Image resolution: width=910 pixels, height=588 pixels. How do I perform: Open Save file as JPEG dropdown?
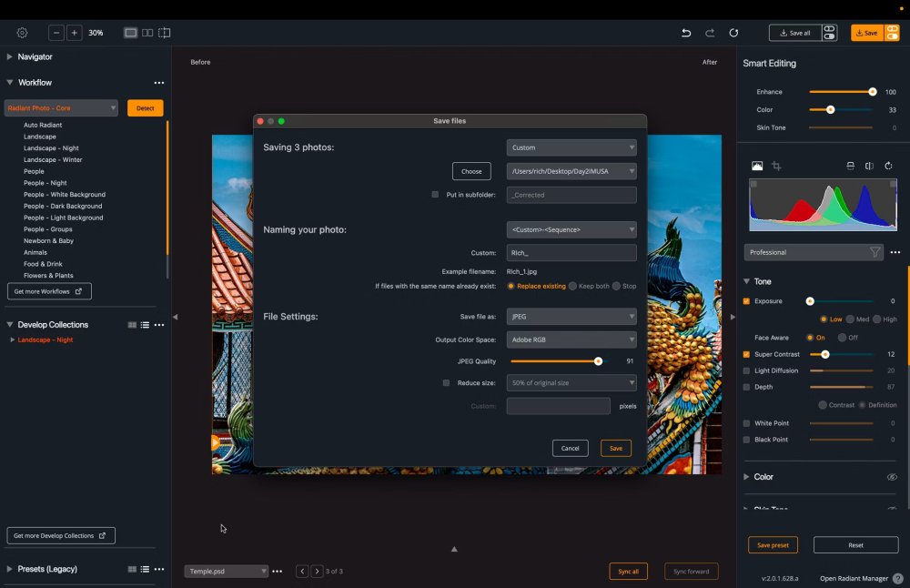(x=571, y=317)
